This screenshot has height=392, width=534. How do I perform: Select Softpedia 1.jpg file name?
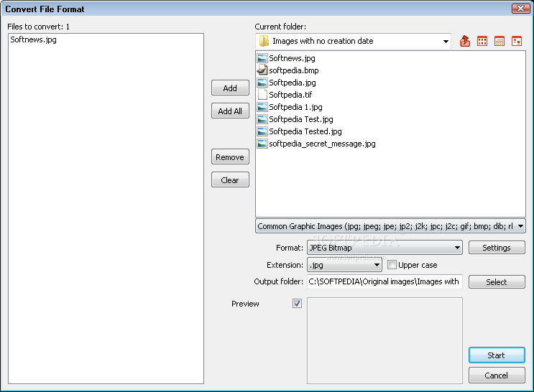(x=295, y=107)
